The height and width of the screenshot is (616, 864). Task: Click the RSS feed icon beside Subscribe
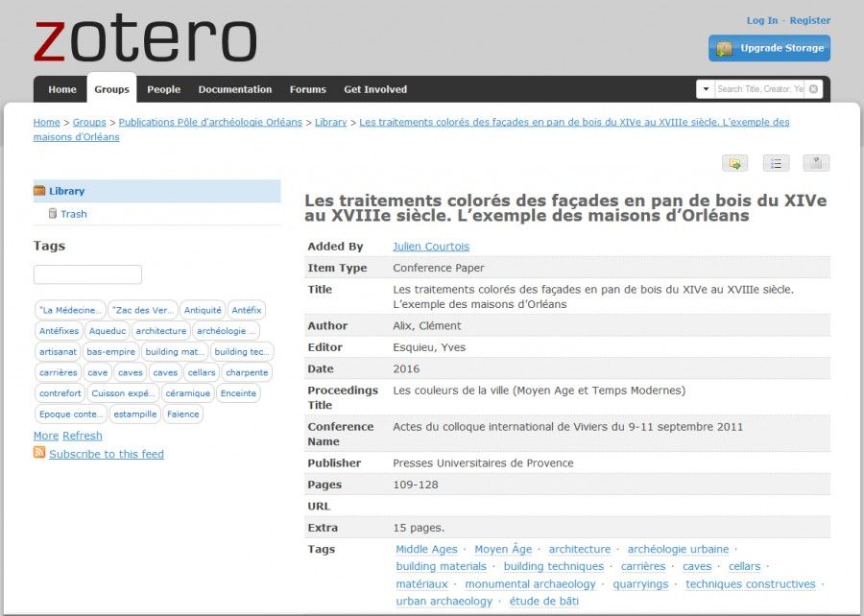[x=38, y=454]
